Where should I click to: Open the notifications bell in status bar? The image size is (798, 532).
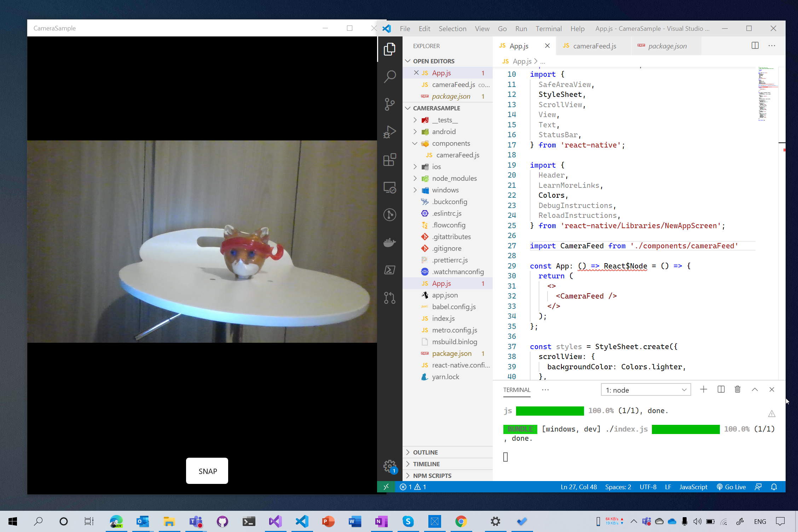[x=774, y=487]
